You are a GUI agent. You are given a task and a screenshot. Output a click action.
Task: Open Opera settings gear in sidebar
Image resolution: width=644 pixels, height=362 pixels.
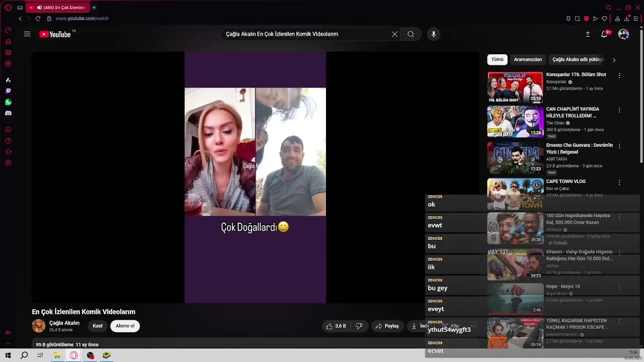pos(8,163)
